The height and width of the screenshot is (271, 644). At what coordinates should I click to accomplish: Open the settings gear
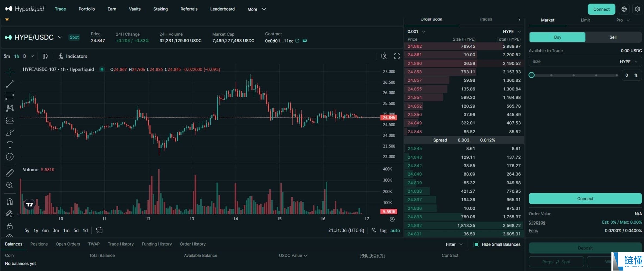pos(637,9)
